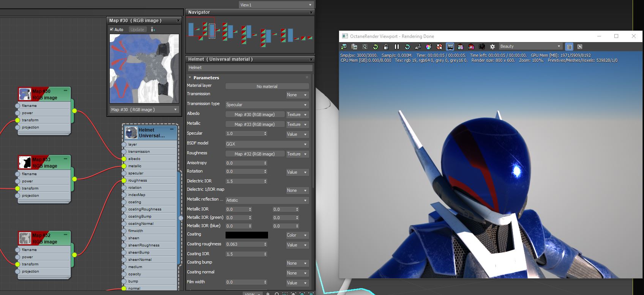The image size is (644, 295).
Task: Click the restart render circular arrow icon
Action: point(407,47)
